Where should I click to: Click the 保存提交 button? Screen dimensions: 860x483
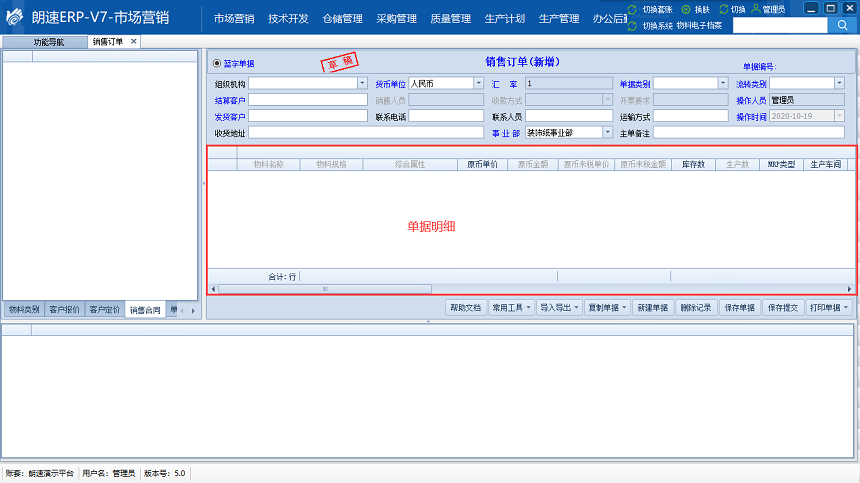coord(783,308)
